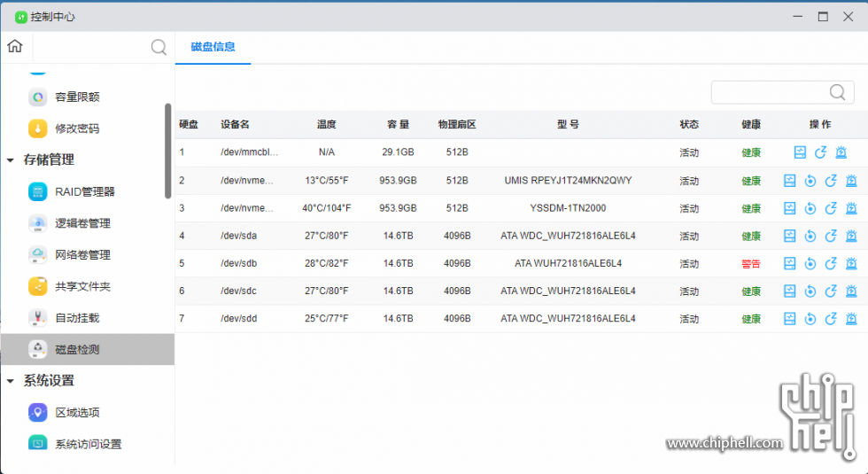Click the temperature cell 40°C/104°F
This screenshot has height=474, width=868.
coord(327,208)
